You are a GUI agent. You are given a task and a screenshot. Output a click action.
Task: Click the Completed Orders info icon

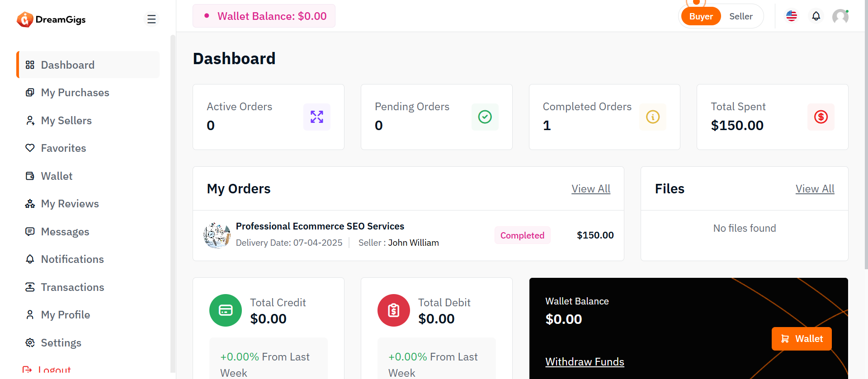[652, 117]
